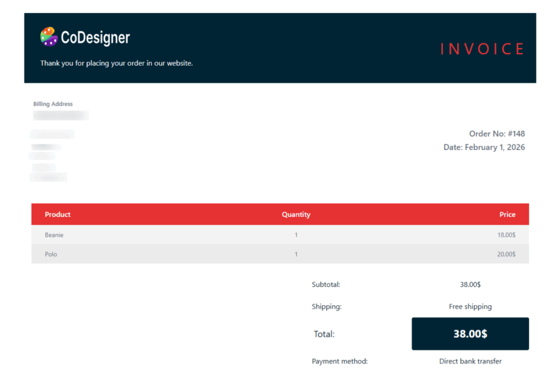
Task: Click the thank you message in header
Action: pyautogui.click(x=117, y=63)
